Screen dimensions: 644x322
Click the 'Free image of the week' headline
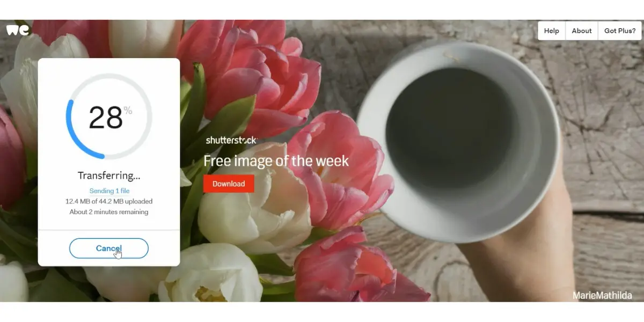pos(276,160)
